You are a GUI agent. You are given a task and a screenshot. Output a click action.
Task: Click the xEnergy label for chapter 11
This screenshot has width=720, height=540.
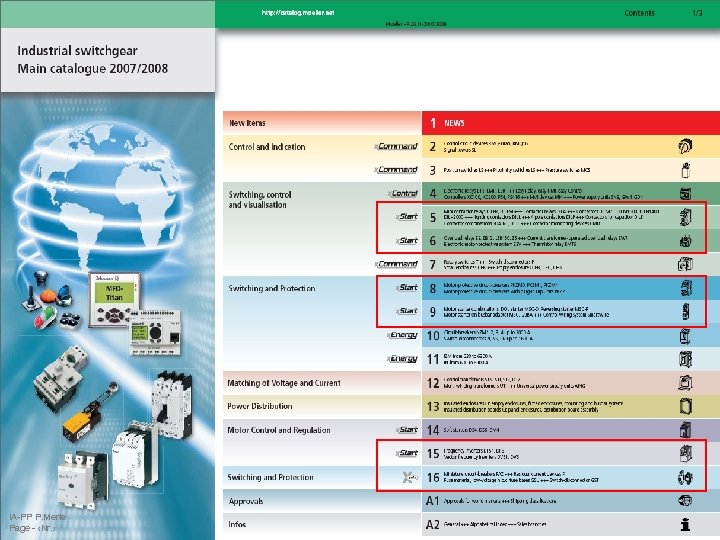403,359
